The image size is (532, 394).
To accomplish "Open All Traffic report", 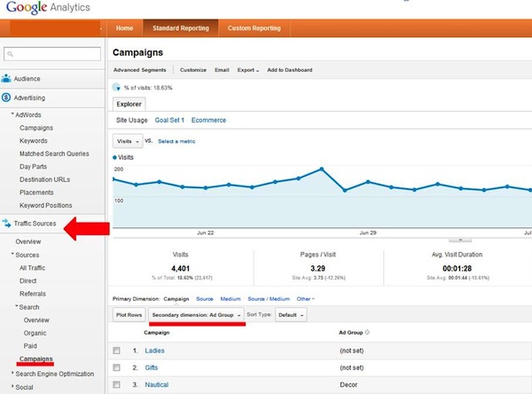I will [x=32, y=268].
